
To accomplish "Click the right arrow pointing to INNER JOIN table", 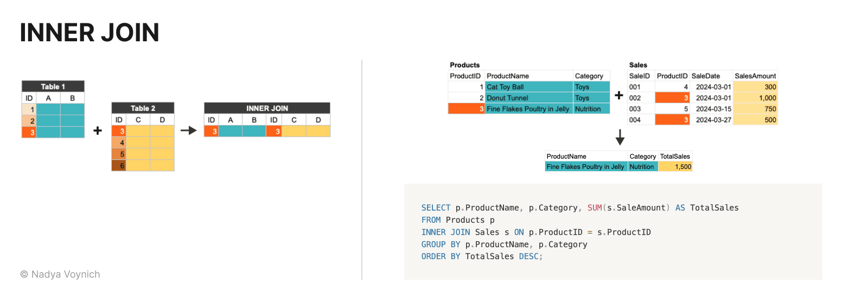I will [x=188, y=130].
